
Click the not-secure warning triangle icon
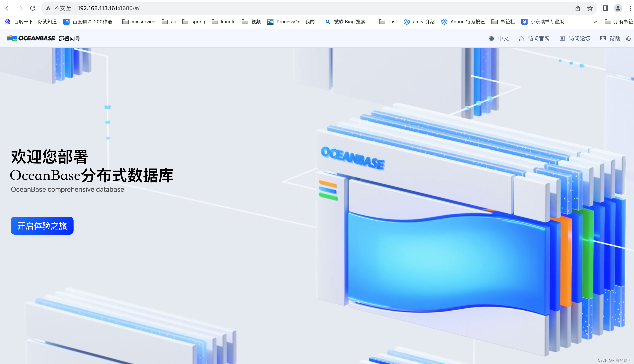[48, 9]
